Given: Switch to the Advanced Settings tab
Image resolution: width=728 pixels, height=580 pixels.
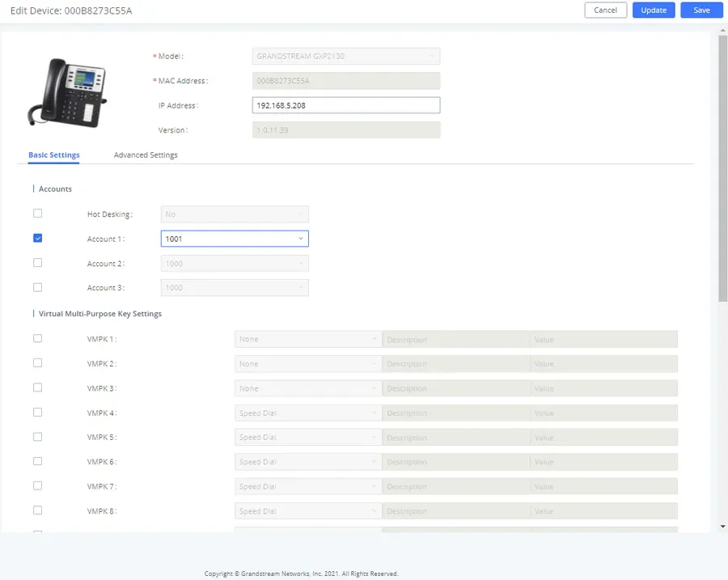Looking at the screenshot, I should click(x=146, y=155).
